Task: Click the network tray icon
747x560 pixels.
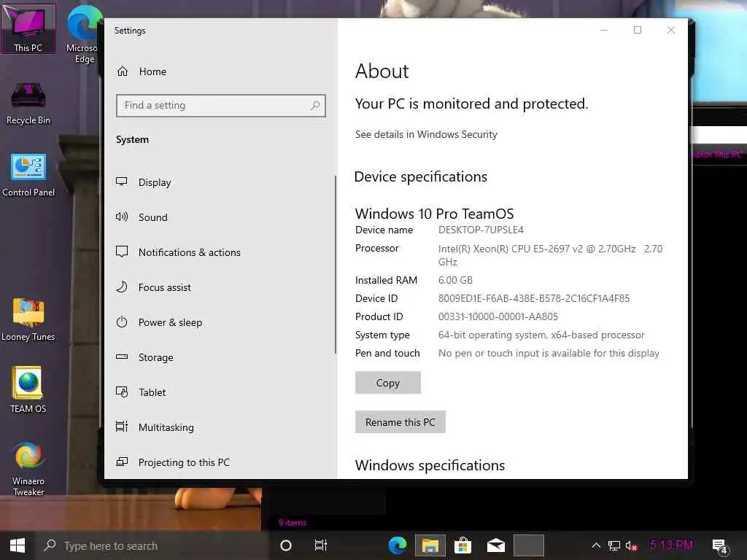Action: click(614, 545)
